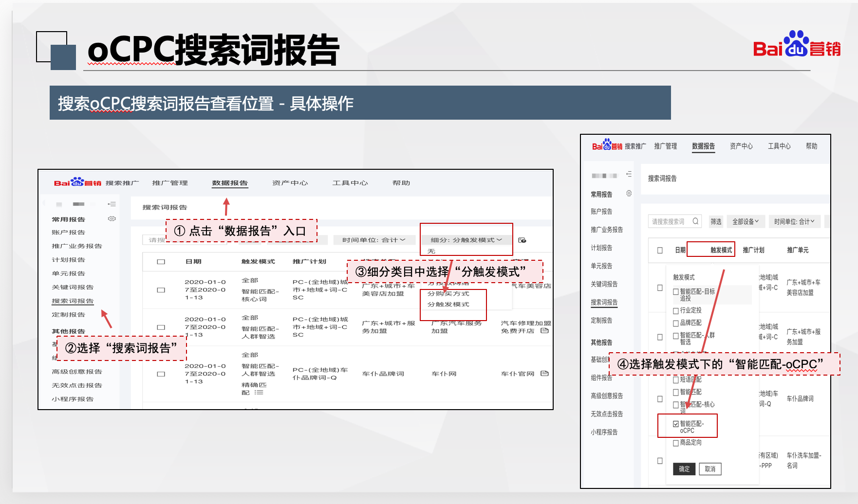
Task: Click the 请搜索搜索词 input field
Action: point(670,221)
